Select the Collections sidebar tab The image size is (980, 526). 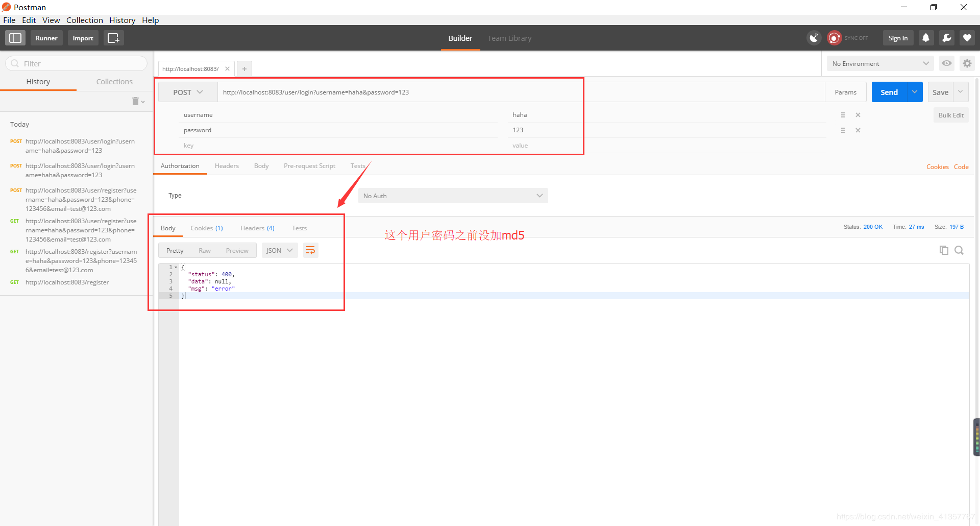[x=114, y=82]
